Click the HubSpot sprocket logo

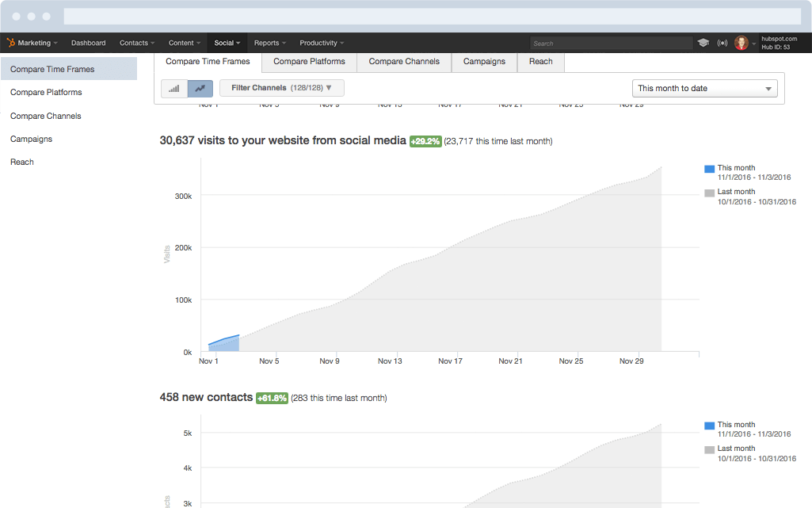point(13,43)
